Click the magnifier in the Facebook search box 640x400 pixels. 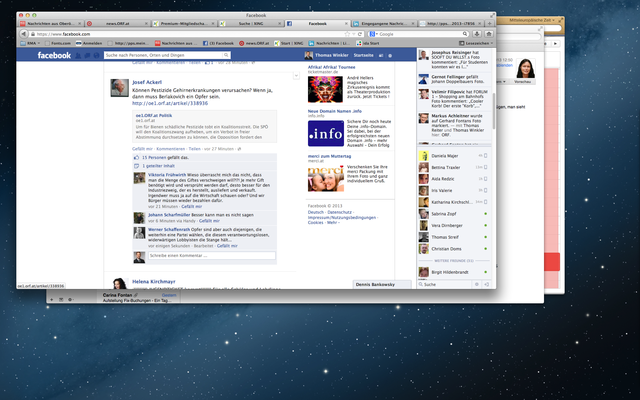(226, 55)
